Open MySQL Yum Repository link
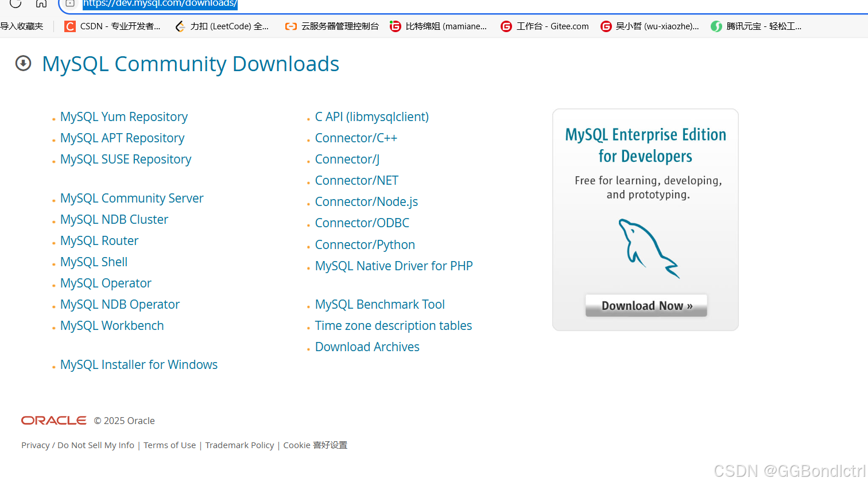Screen dimensions: 868x486 point(124,116)
